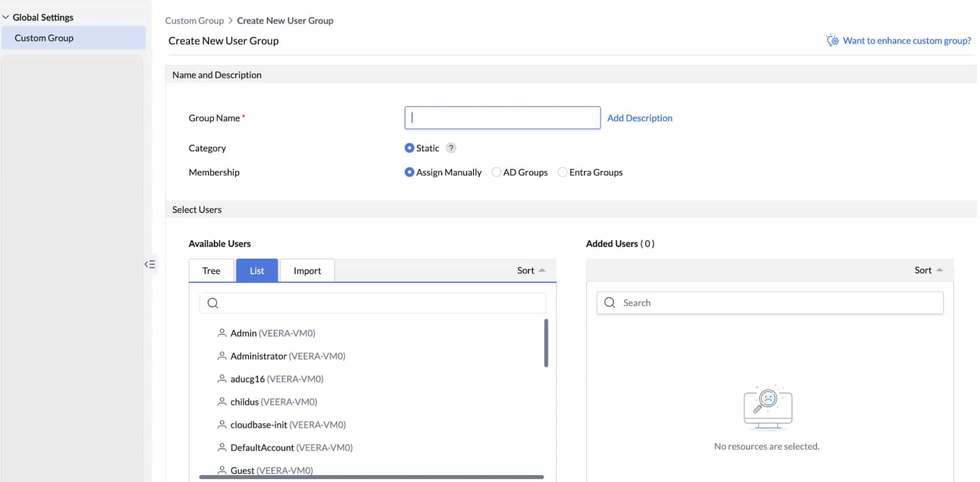Select user Guest (VEERA-VM0)
Image resolution: width=980 pixels, height=482 pixels.
pyautogui.click(x=271, y=470)
